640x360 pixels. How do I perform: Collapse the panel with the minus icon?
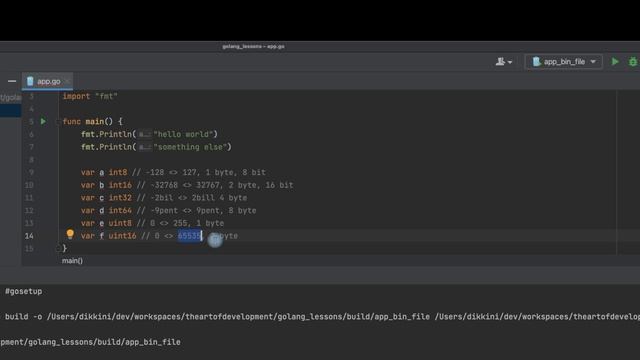pos(12,81)
